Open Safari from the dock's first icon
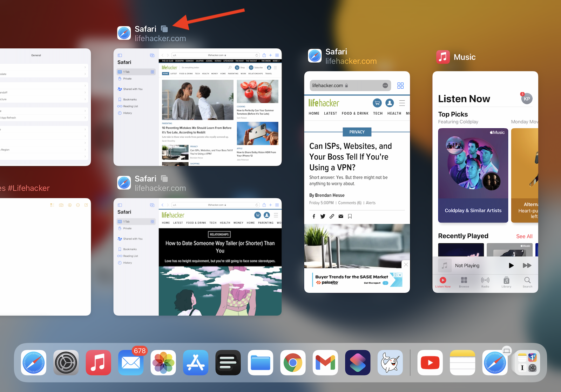 pos(34,363)
